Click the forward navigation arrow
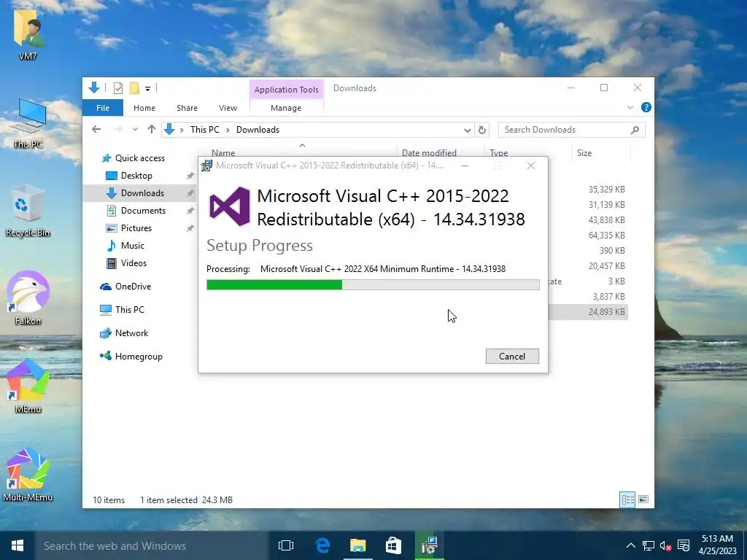The height and width of the screenshot is (560, 747). coord(118,130)
